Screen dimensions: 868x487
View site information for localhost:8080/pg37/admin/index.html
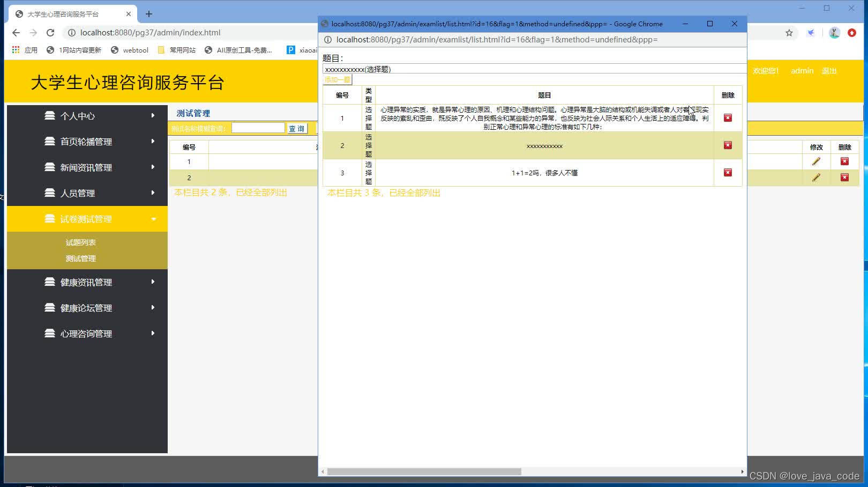coord(71,33)
